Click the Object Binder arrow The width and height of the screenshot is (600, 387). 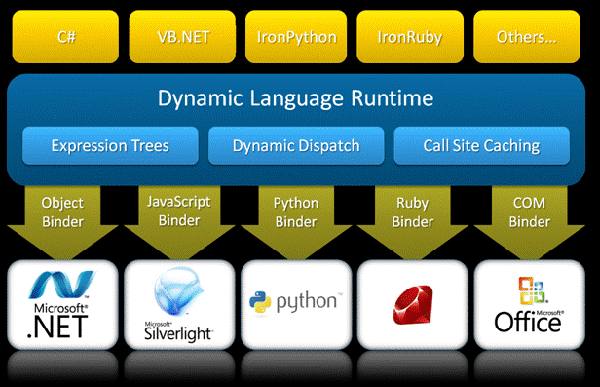pos(63,222)
